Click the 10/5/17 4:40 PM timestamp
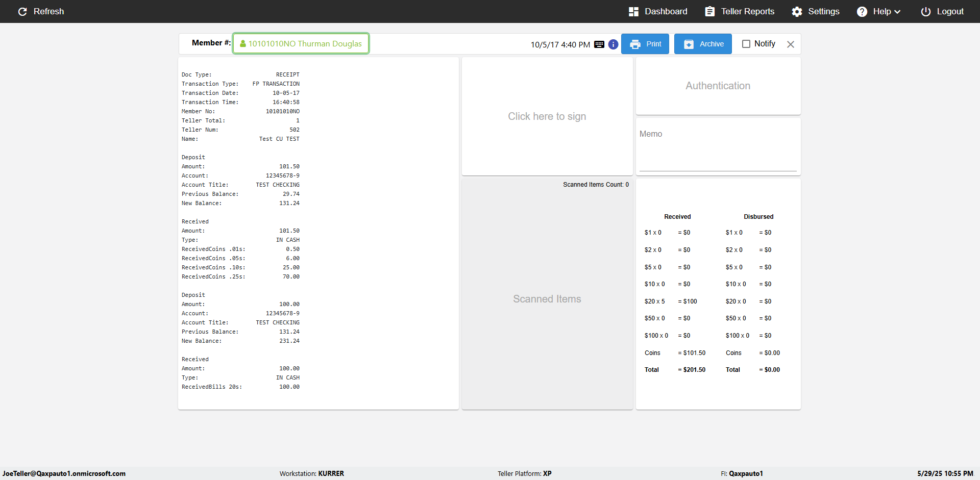This screenshot has height=480, width=980. (560, 45)
